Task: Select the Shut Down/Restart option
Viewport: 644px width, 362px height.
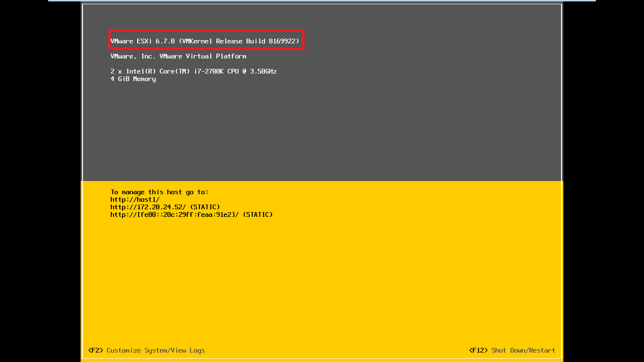Action: 523,350
